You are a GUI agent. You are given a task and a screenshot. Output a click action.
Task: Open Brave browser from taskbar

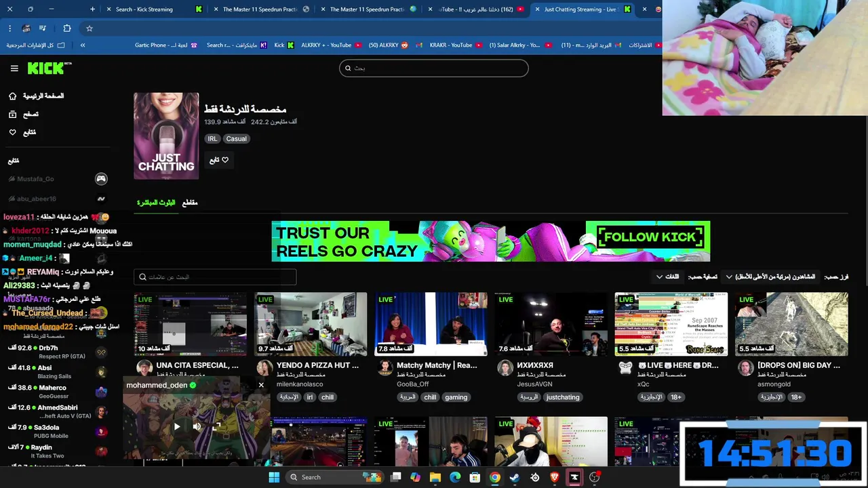coord(555,477)
